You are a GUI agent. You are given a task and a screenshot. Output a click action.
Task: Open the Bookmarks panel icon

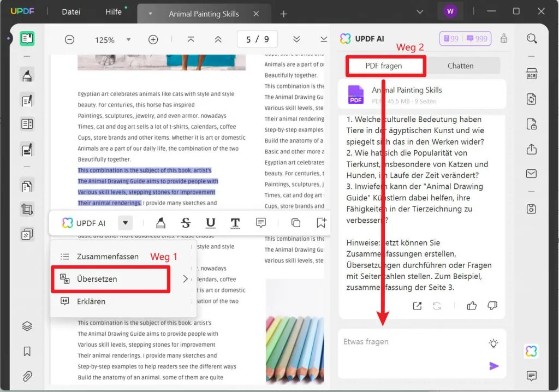pos(27,352)
